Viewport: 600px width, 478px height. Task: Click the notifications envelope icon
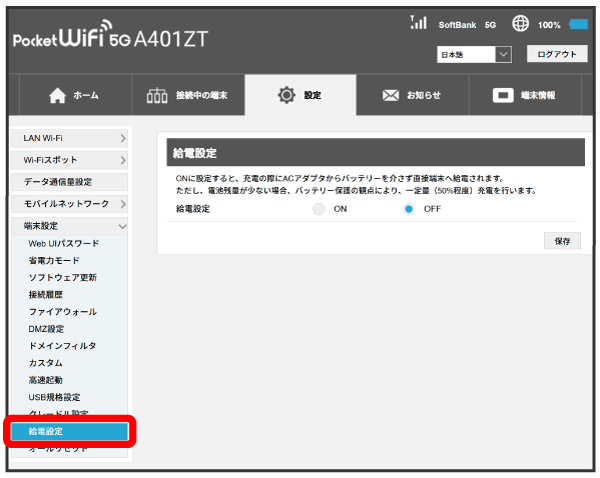391,96
